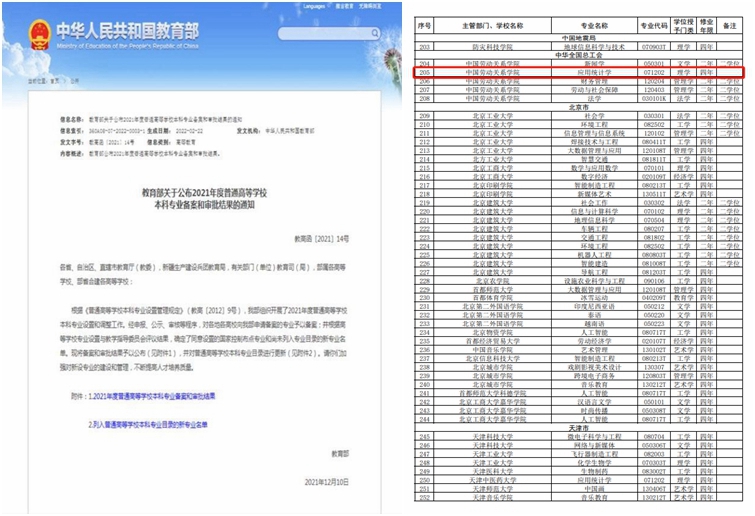Open the Languages link at top
755x516 pixels.
314,6
